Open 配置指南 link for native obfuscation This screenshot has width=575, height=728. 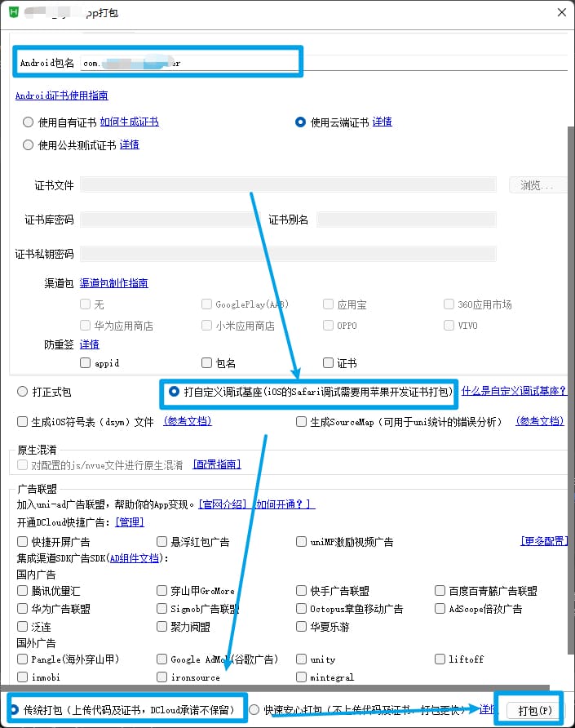(217, 464)
